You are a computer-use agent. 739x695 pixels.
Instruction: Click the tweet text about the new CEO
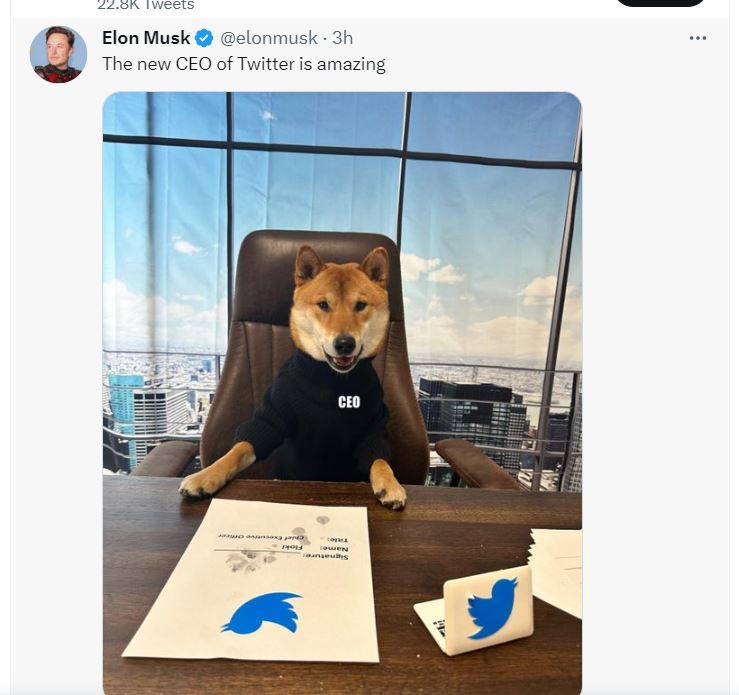243,64
